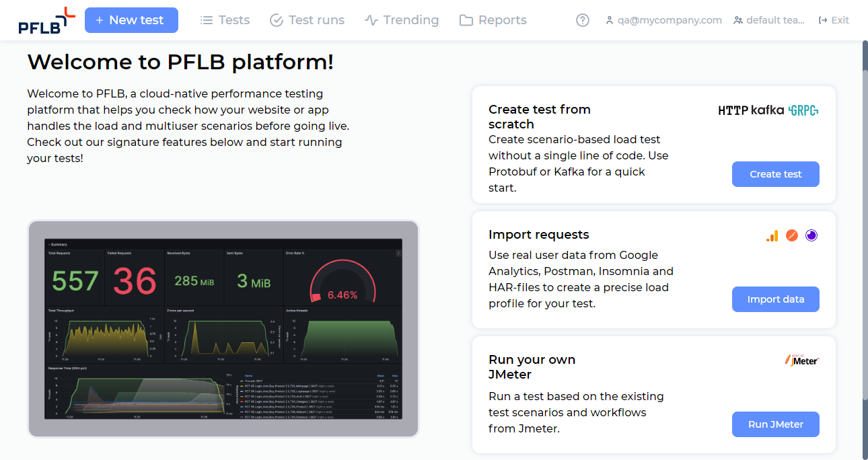
Task: Click the dashboard preview image
Action: click(x=223, y=329)
